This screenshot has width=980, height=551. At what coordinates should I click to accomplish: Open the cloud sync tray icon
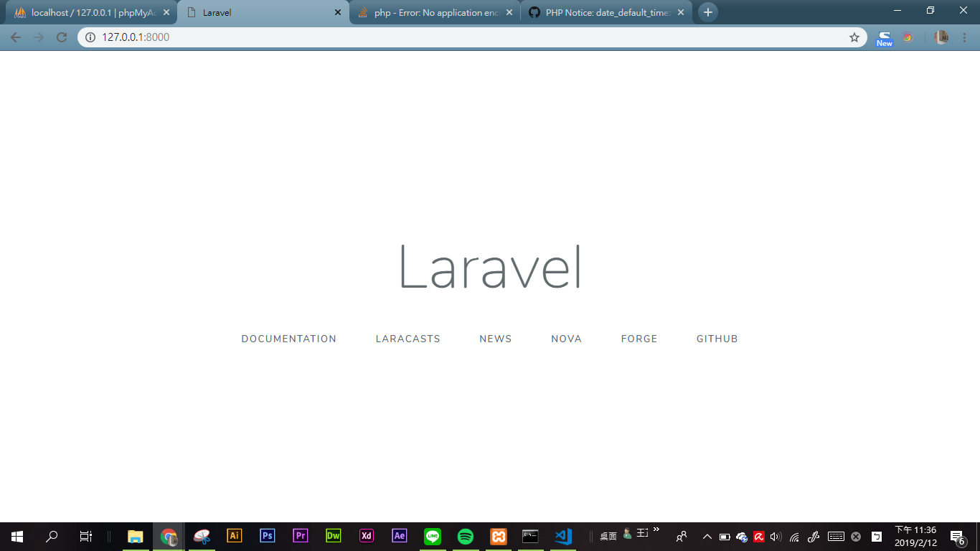tap(742, 537)
